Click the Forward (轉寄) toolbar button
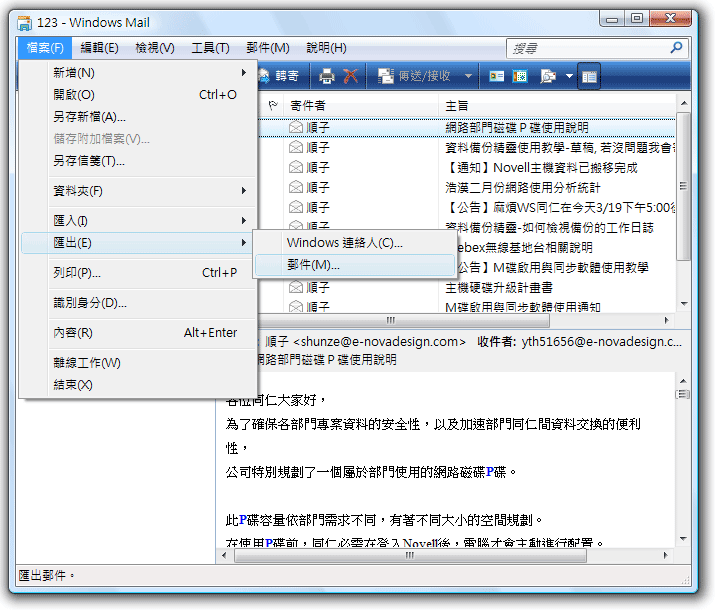This screenshot has height=610, width=716. pyautogui.click(x=279, y=76)
